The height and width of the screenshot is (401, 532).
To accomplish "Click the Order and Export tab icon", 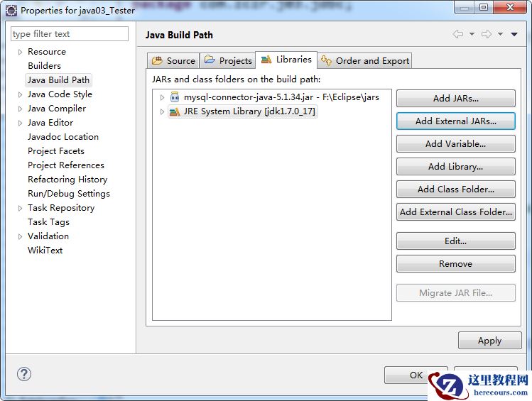I will pyautogui.click(x=326, y=60).
